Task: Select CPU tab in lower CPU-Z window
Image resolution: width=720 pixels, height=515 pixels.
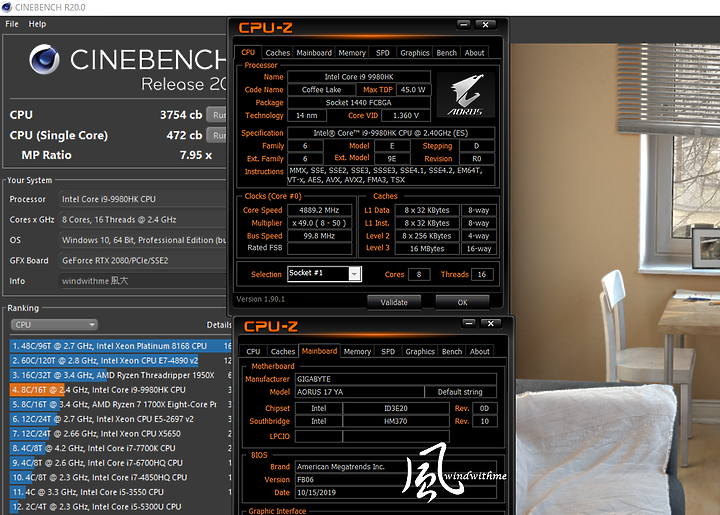Action: [253, 351]
